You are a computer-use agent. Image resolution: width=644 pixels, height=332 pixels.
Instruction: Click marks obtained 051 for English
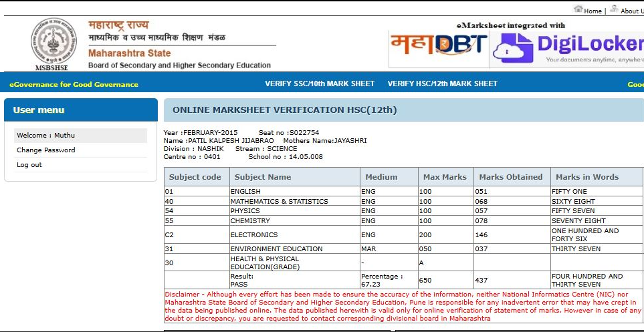click(512, 191)
